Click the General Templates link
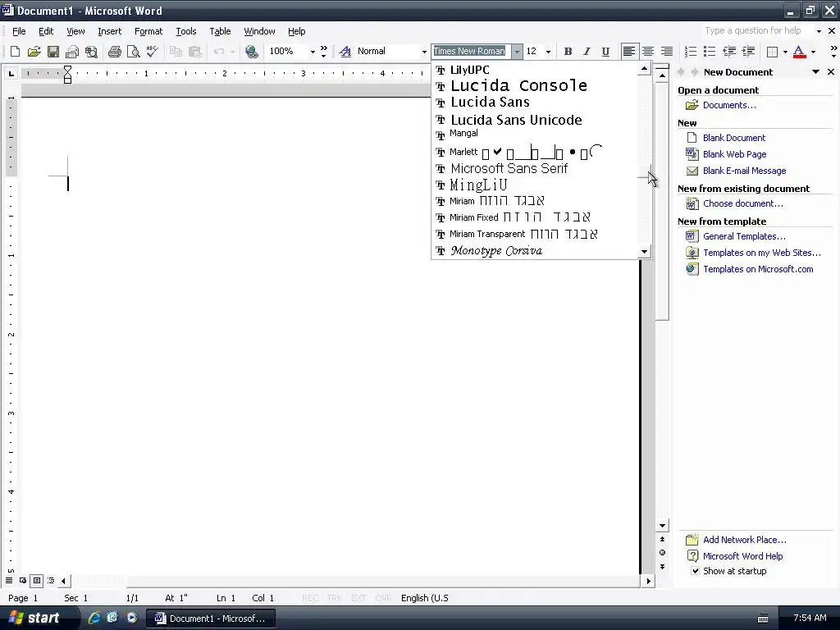840x630 pixels. click(x=744, y=236)
